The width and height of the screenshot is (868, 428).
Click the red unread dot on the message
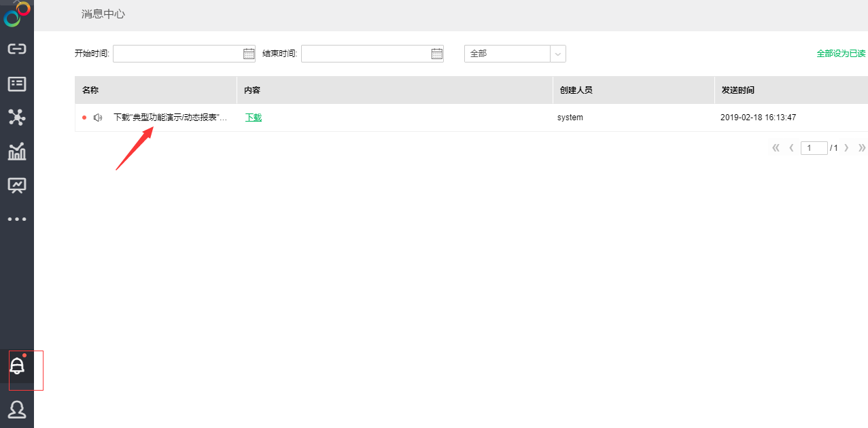[x=84, y=117]
